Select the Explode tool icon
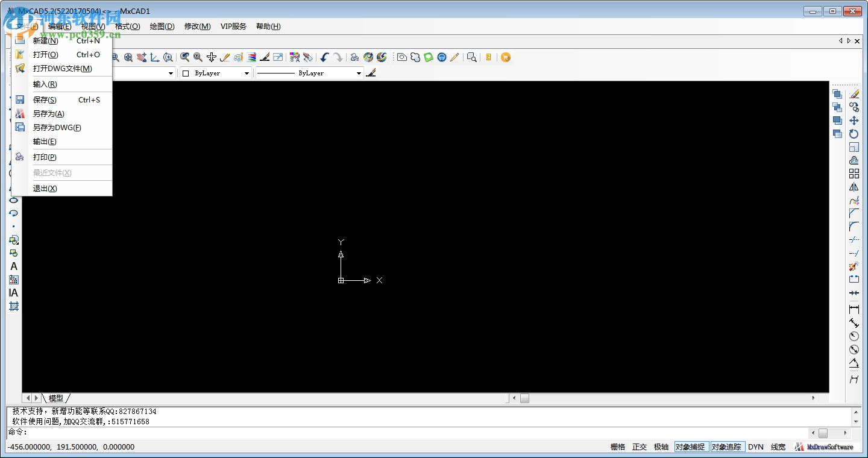This screenshot has height=458, width=868. [x=854, y=266]
